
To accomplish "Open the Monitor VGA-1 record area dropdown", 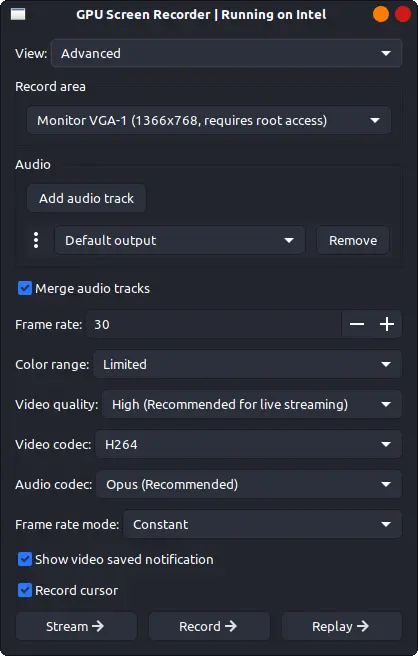I will tap(209, 120).
